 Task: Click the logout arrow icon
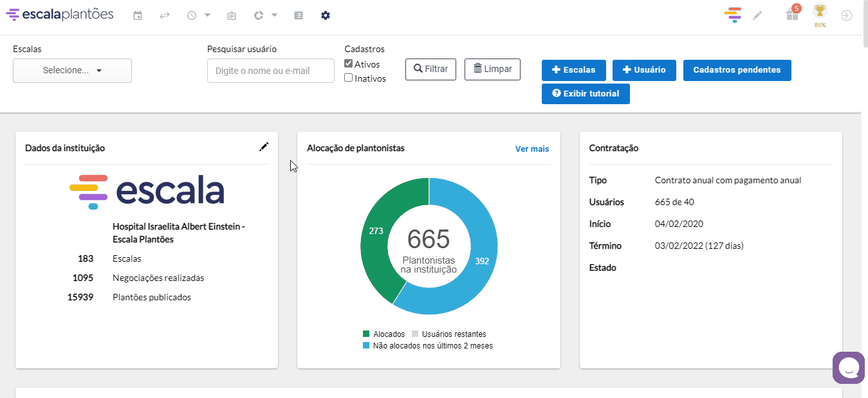pos(847,15)
